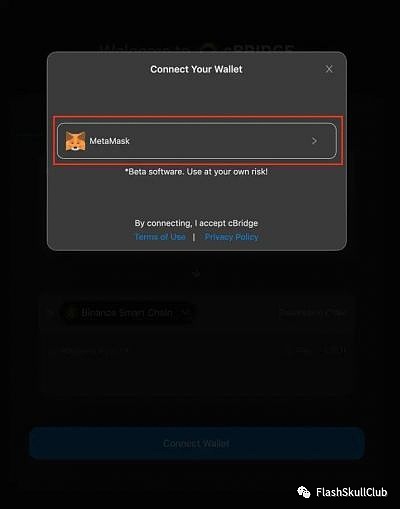Click the Connect Your Wallet dialog title

pos(196,69)
